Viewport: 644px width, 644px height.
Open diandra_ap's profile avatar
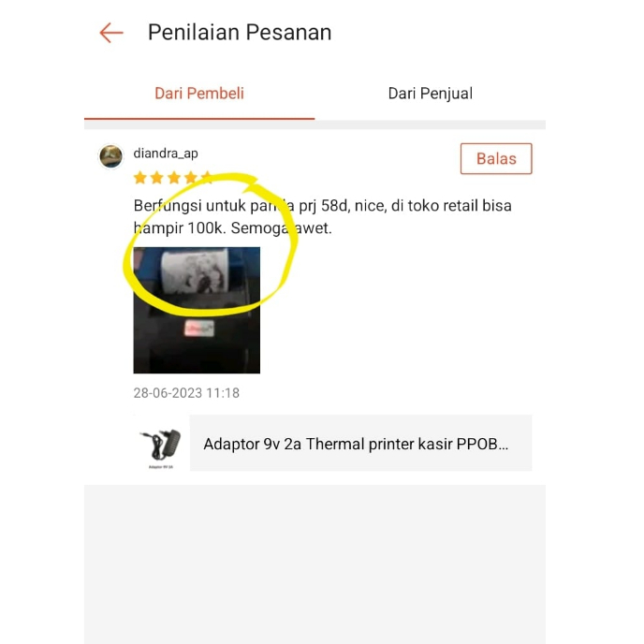[x=110, y=156]
